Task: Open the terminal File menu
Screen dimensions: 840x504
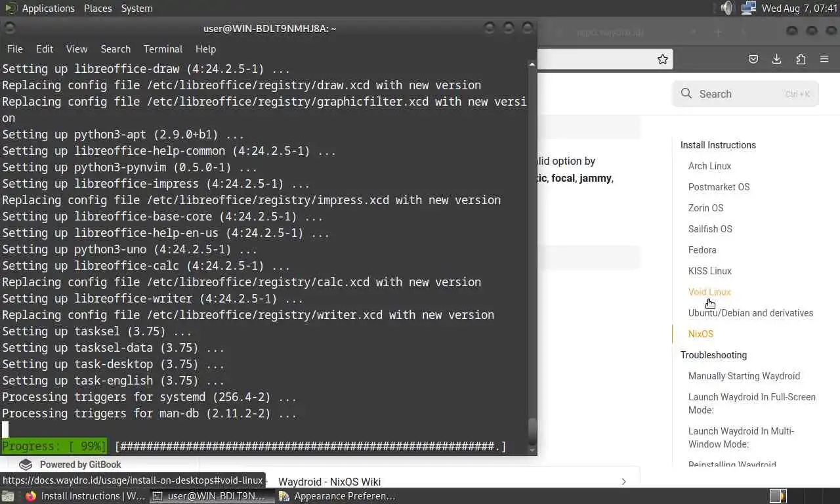Action: 14,49
